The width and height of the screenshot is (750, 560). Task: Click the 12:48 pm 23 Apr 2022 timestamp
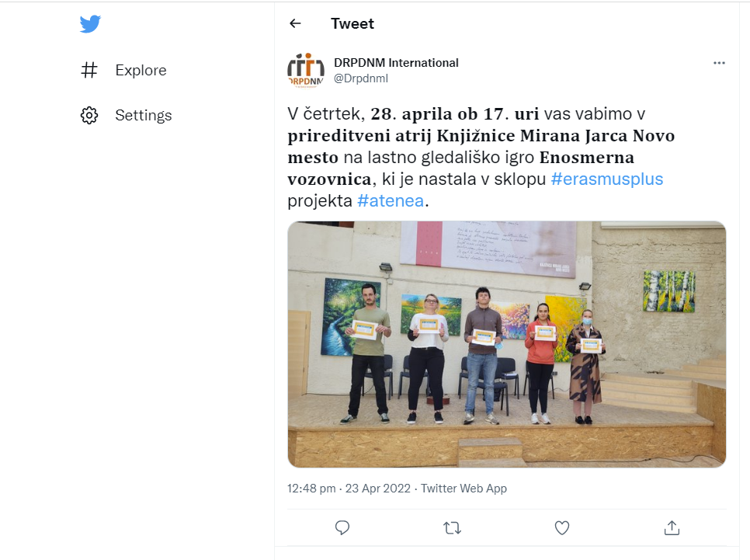point(349,489)
